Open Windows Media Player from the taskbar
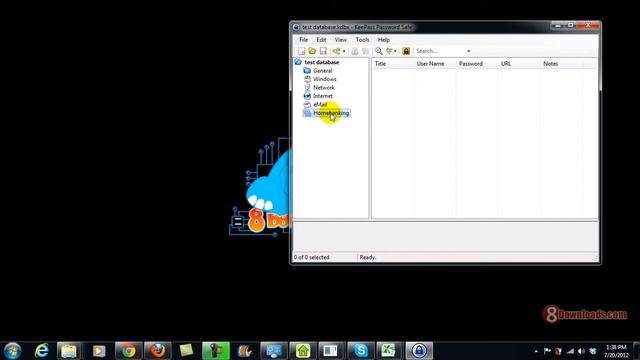Screen dimensions: 640x360 [99, 351]
